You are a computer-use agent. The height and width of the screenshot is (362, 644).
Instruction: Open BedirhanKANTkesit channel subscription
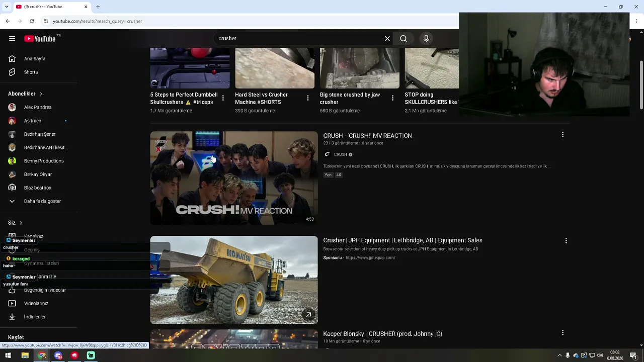point(46,148)
